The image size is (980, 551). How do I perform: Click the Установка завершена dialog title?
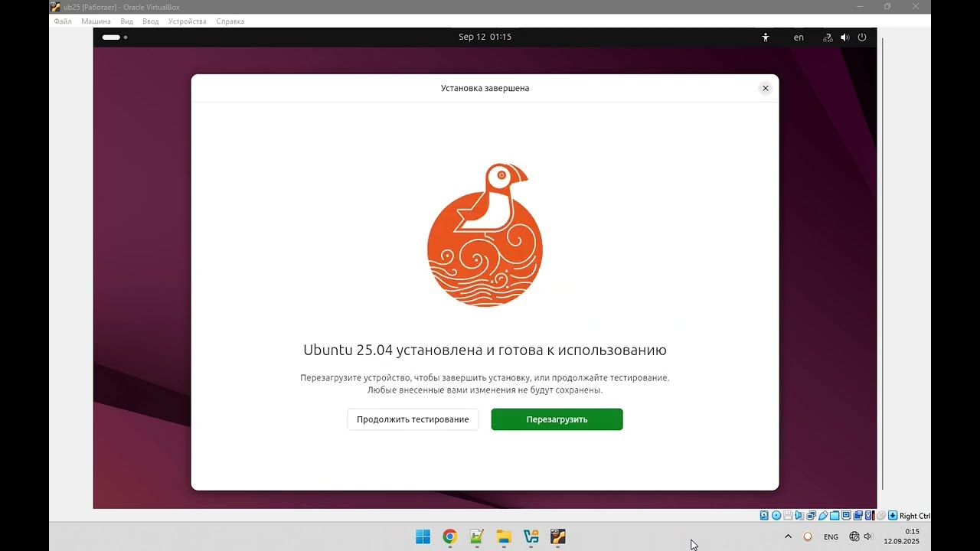pos(485,88)
